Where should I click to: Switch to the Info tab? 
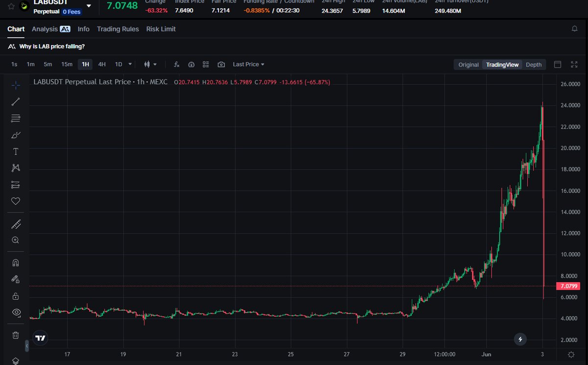tap(84, 29)
